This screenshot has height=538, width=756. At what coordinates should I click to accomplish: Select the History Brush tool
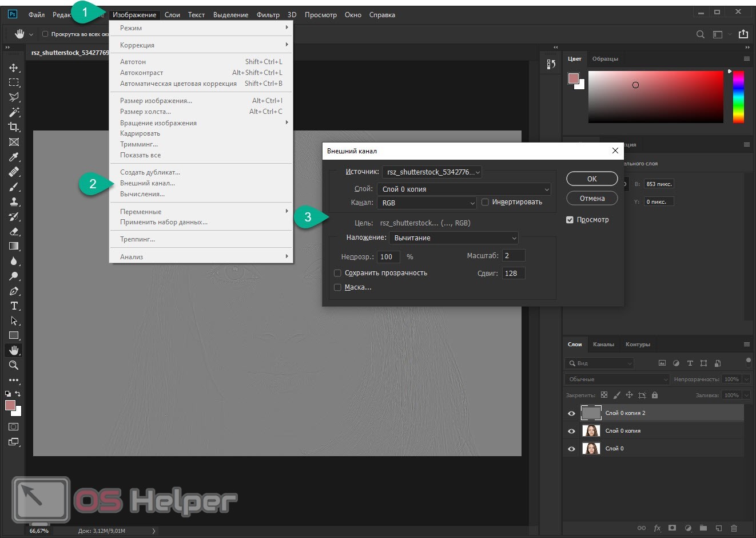(14, 216)
